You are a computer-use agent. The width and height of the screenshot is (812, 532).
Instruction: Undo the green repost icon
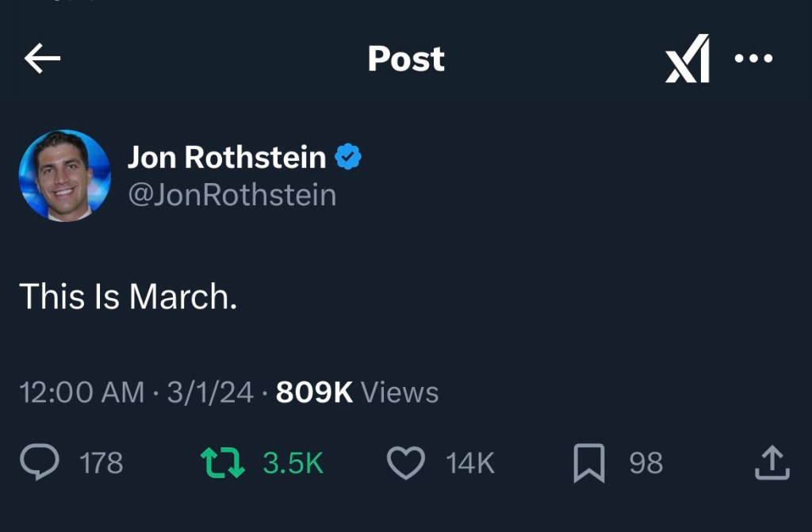pos(223,463)
